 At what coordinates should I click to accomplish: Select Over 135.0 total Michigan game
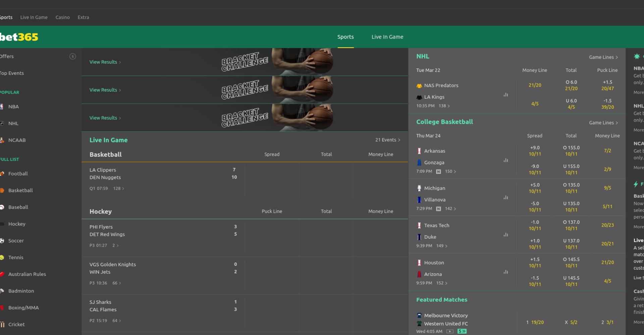pos(571,188)
